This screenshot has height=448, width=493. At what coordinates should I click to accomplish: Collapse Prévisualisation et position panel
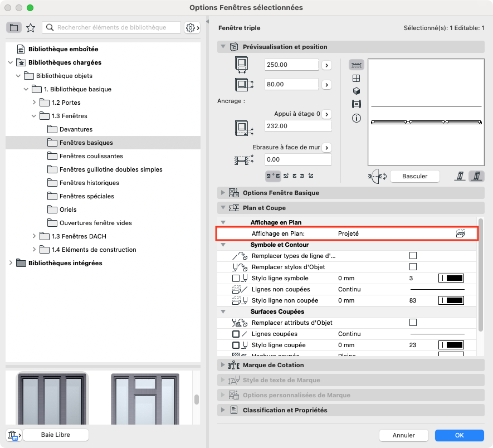click(223, 47)
